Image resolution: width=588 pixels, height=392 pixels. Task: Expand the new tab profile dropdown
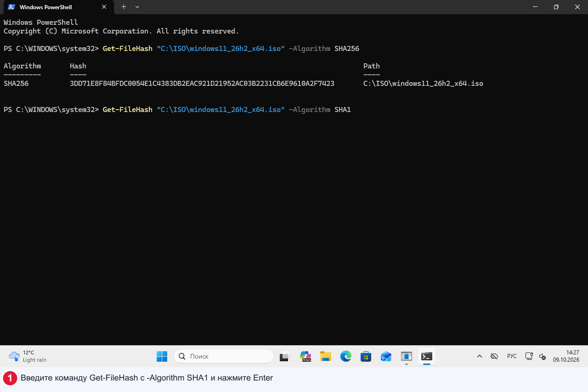[x=137, y=7]
